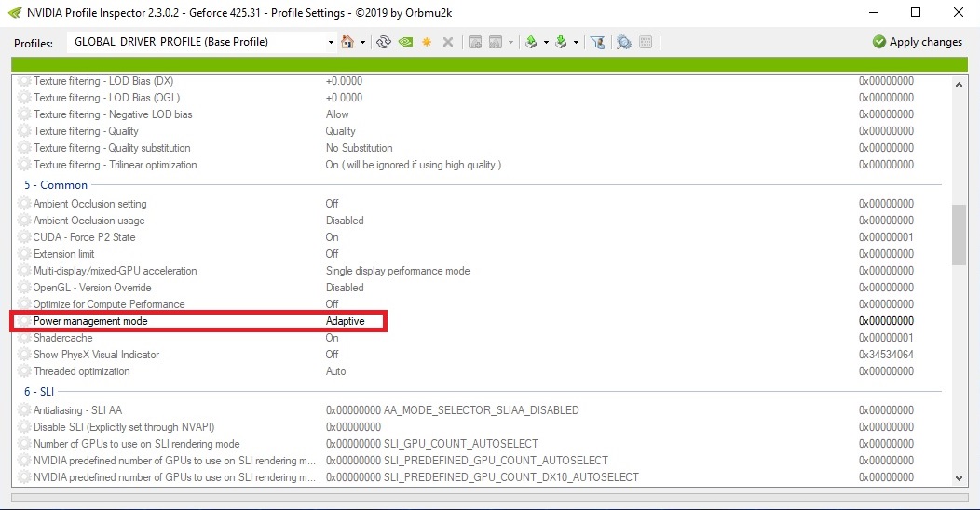Collapse the '6 - SLI' section header
Image resolution: width=980 pixels, height=510 pixels.
click(39, 392)
